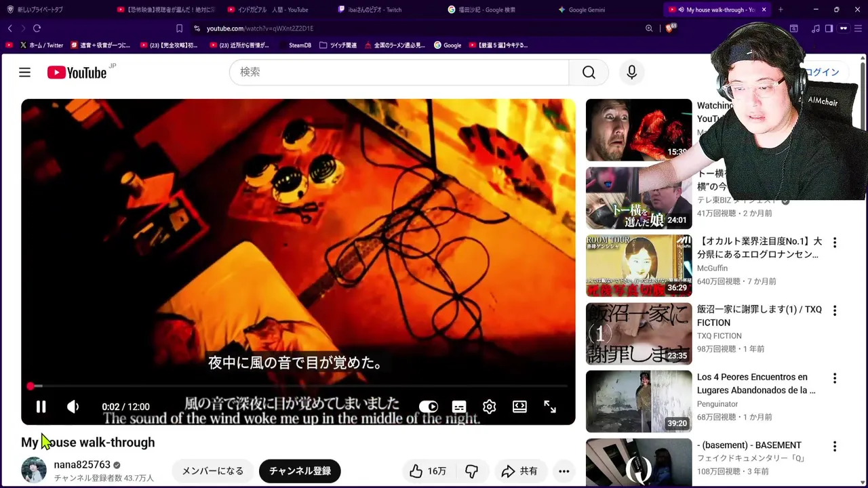
Task: Click the search magnifier button
Action: [589, 73]
